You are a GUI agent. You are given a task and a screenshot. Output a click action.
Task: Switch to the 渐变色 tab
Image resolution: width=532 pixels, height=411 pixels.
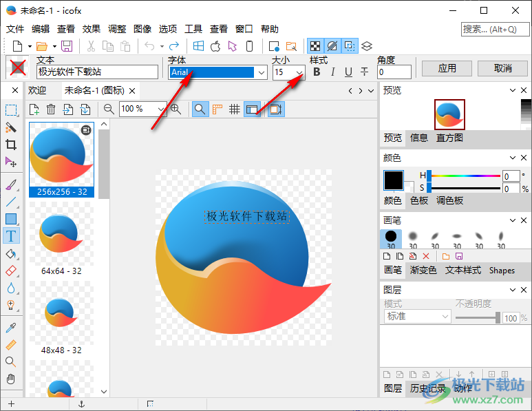(423, 270)
